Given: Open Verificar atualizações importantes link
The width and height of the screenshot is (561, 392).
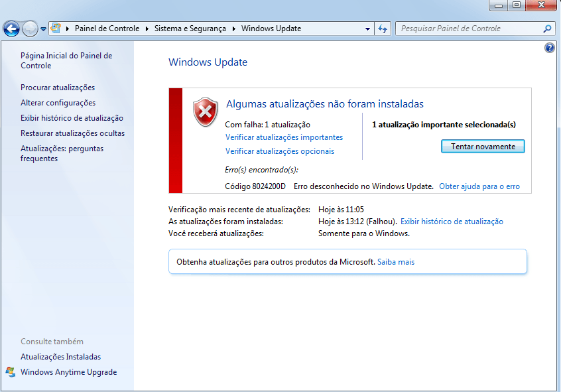Looking at the screenshot, I should pos(284,137).
